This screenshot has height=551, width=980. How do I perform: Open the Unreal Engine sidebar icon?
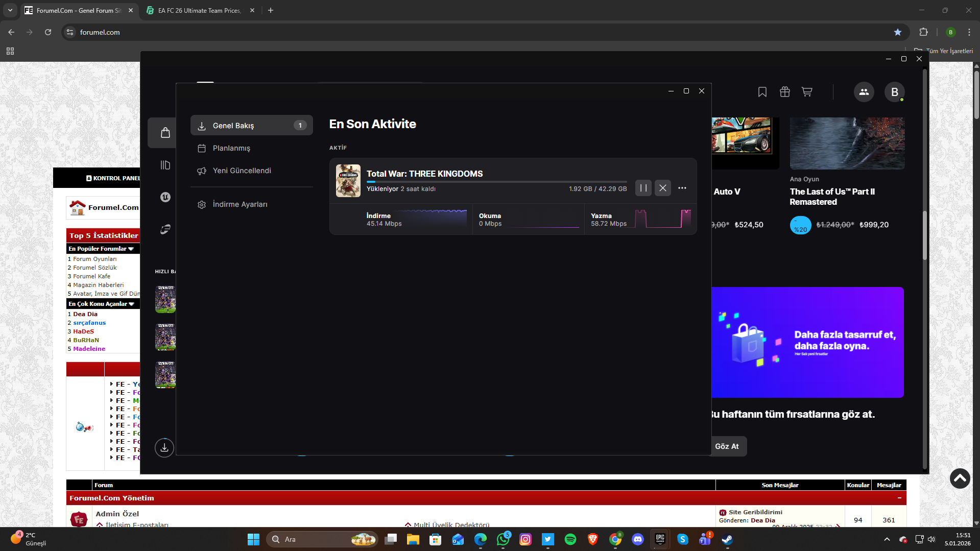click(165, 197)
